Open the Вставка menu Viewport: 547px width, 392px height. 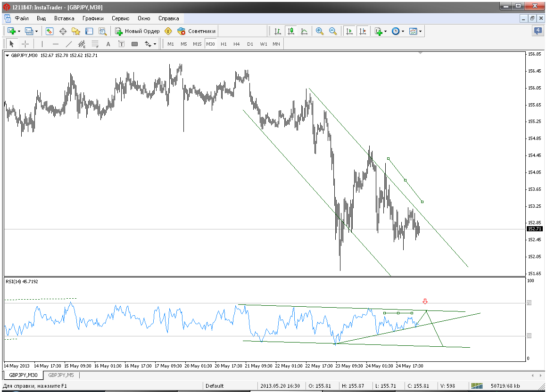64,18
